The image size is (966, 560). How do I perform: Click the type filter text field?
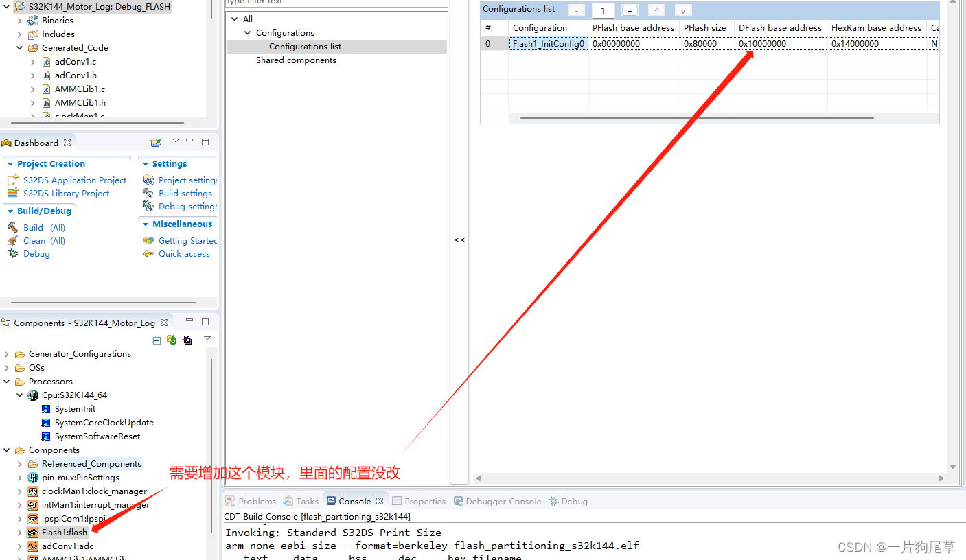point(336,3)
